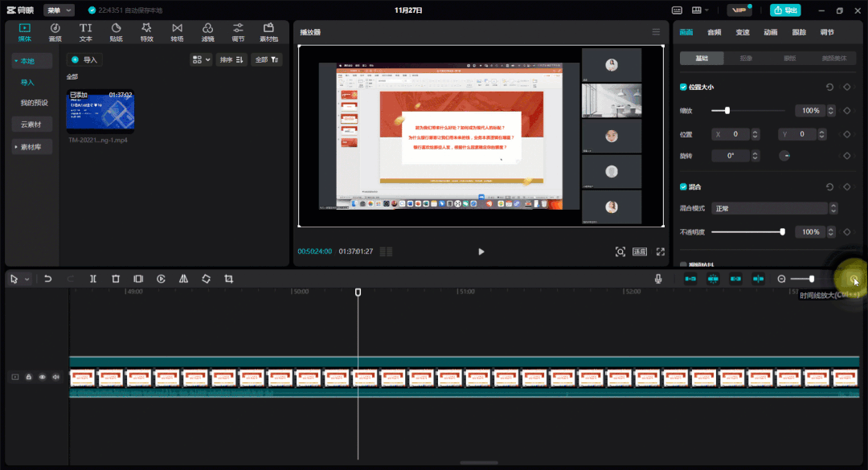Uncheck the 混合 checkbox

click(x=683, y=187)
